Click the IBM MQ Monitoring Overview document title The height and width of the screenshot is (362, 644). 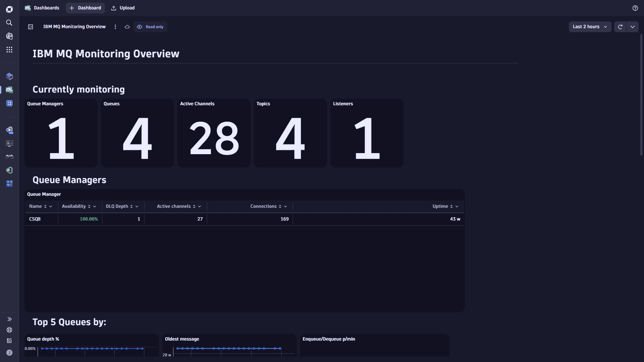[x=74, y=26]
